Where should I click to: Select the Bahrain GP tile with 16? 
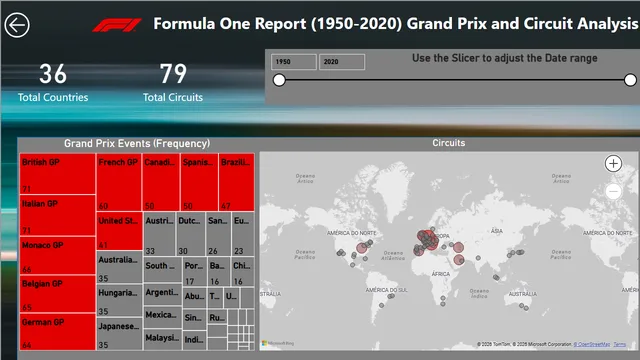pyautogui.click(x=219, y=271)
